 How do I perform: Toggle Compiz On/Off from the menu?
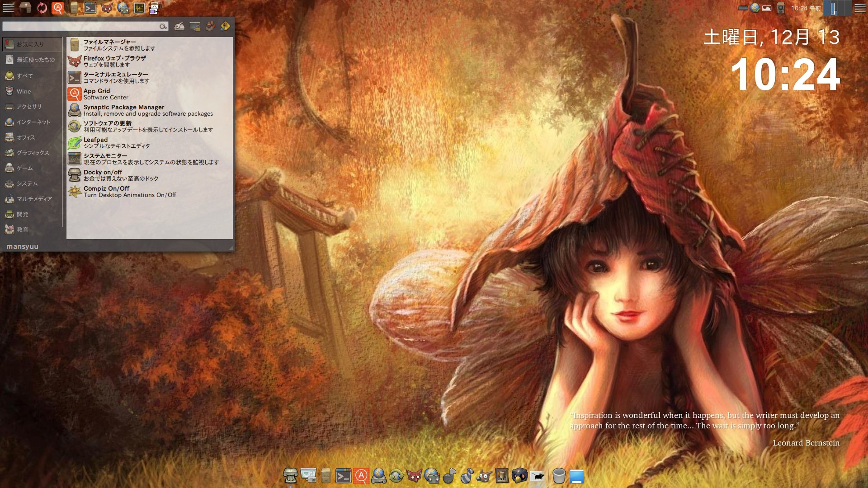coord(150,192)
